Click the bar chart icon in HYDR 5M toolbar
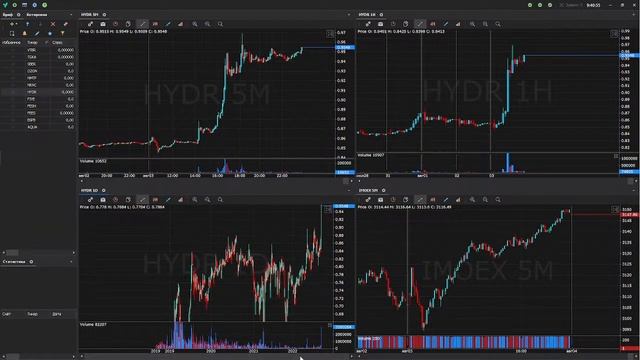640x360 pixels. coord(180,24)
